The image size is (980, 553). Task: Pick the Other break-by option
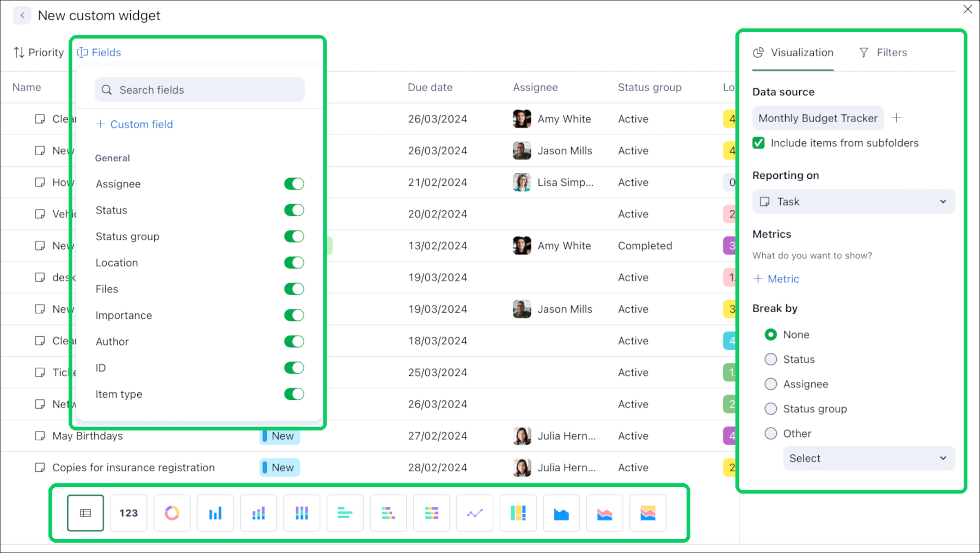point(770,434)
